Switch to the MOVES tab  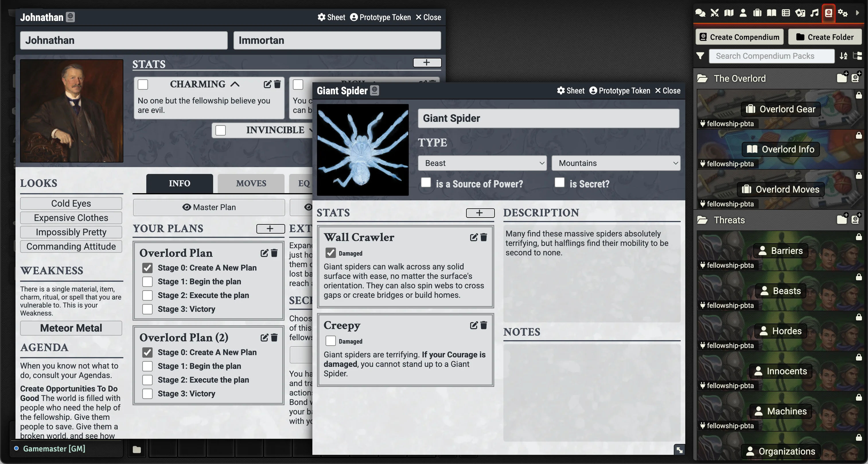click(251, 183)
